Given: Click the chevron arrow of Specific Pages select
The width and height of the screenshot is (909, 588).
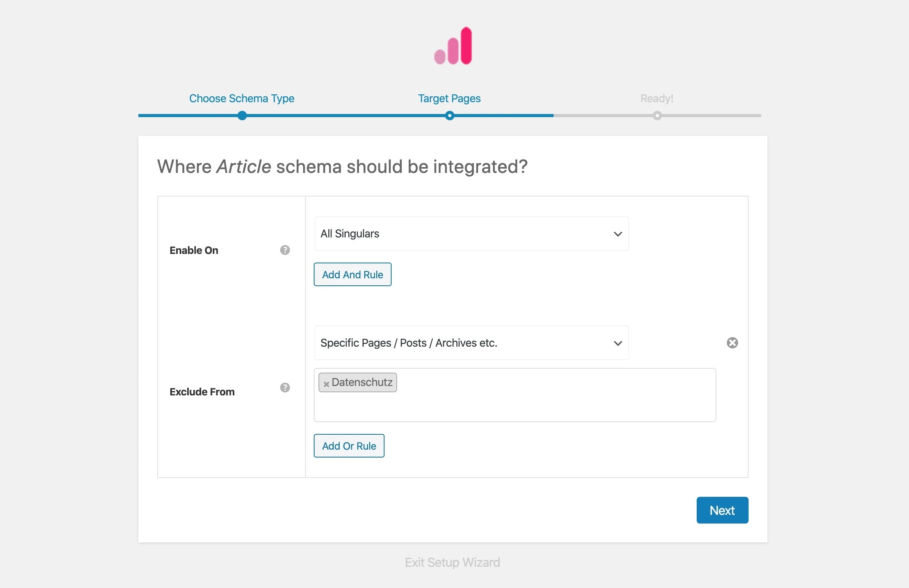Looking at the screenshot, I should tap(618, 343).
